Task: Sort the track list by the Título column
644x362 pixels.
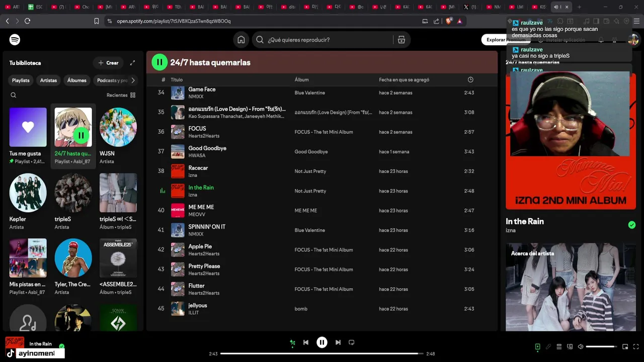Action: coord(177,79)
